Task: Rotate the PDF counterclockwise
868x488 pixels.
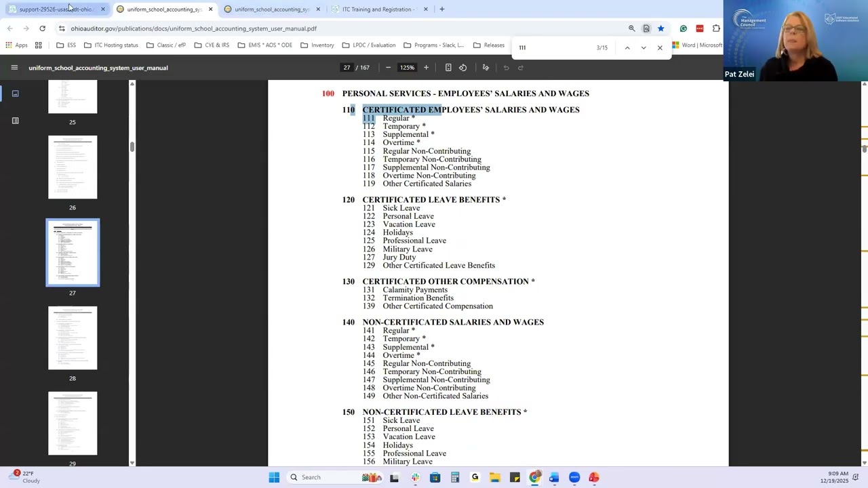Action: tap(463, 68)
